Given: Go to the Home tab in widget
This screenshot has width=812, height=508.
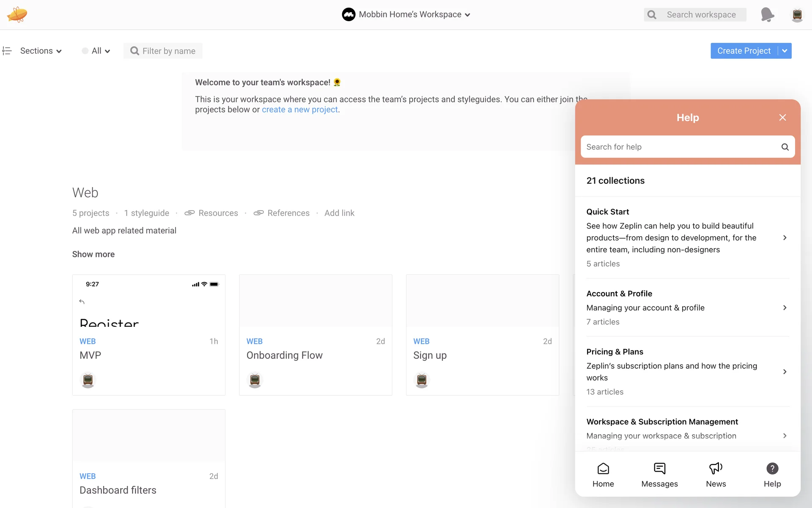Looking at the screenshot, I should 603,475.
